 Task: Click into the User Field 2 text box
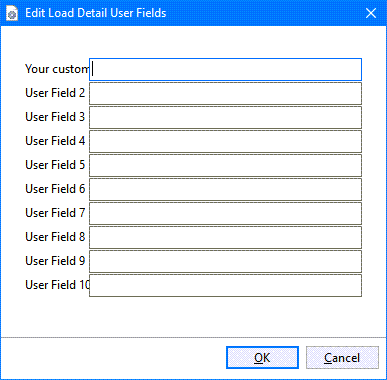(225, 94)
